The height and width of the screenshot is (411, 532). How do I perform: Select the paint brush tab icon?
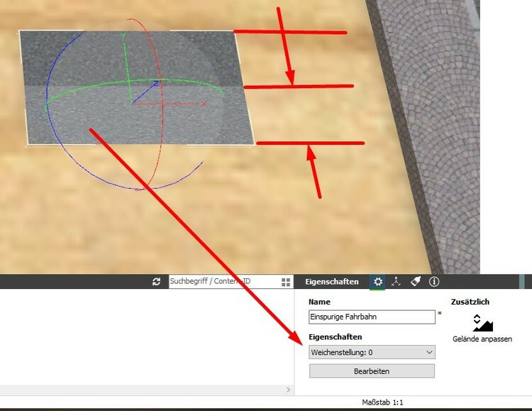(415, 282)
